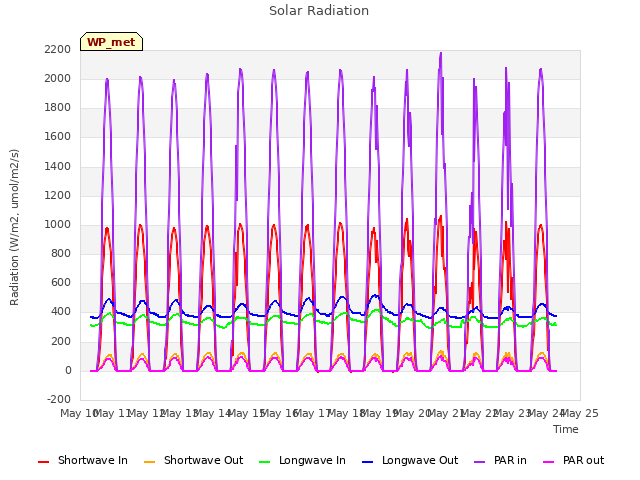
Task: Click the May 14 x-axis tick label
Action: pos(213,413)
